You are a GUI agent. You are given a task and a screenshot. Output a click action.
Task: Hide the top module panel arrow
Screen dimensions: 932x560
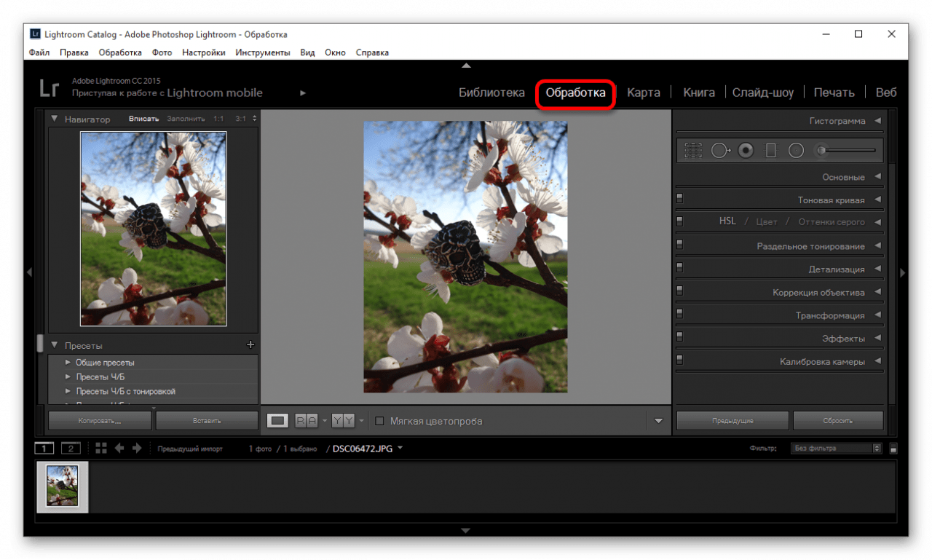point(466,66)
